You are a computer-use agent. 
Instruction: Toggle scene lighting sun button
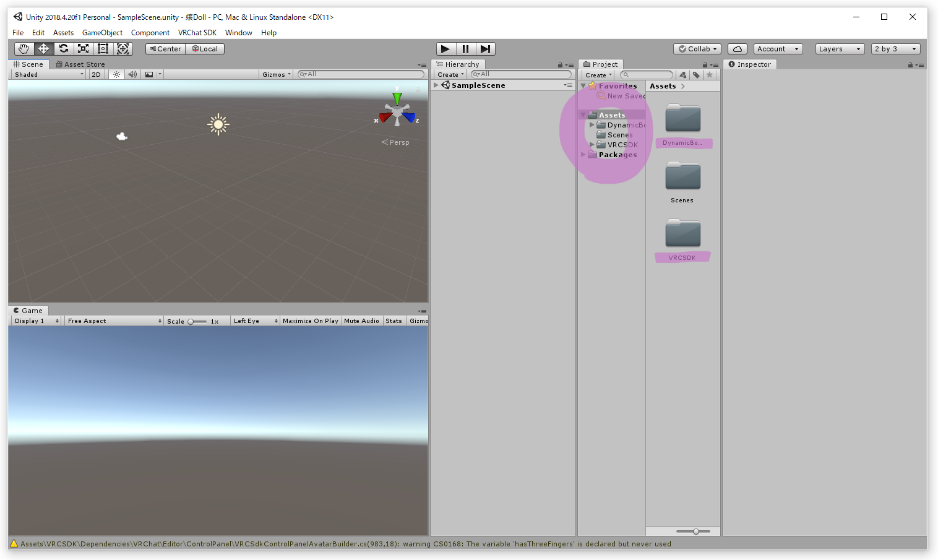tap(116, 74)
